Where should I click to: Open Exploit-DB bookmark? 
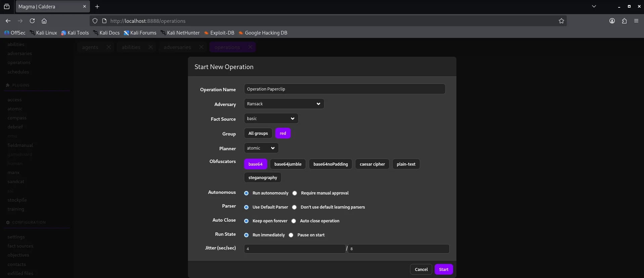coord(219,33)
